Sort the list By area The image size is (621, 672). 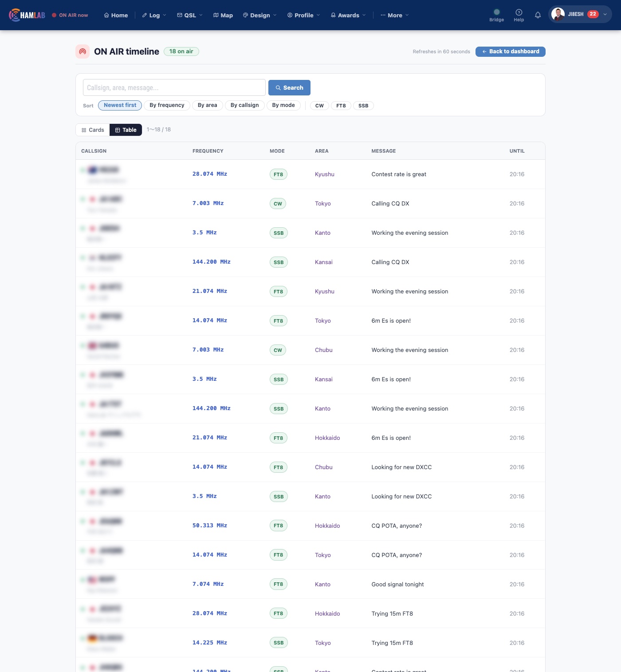pos(208,105)
